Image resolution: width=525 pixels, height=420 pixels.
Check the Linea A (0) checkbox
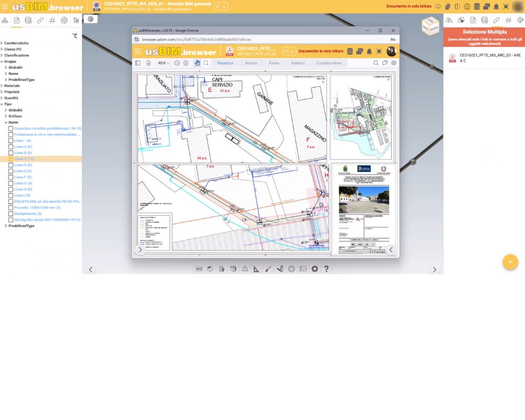click(10, 146)
